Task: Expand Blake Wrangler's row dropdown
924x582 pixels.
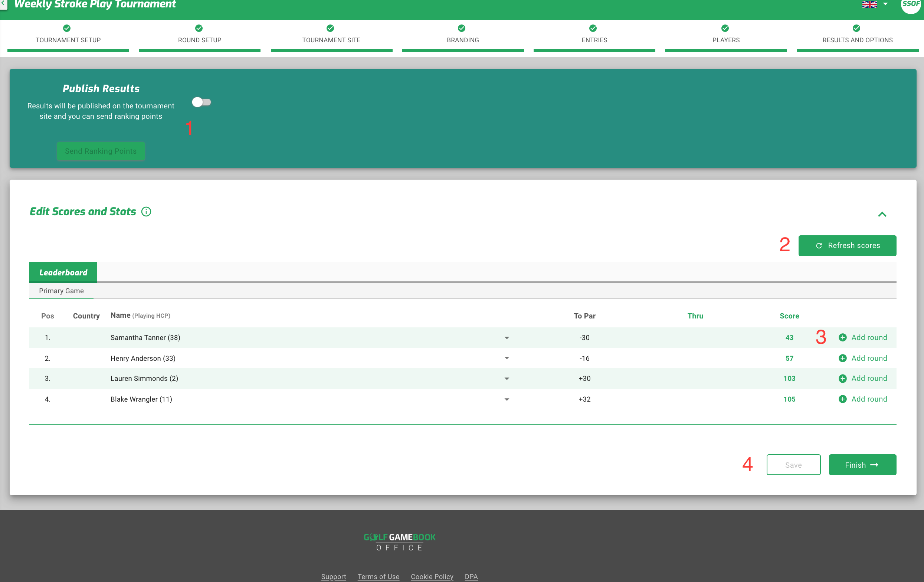Action: coord(507,399)
